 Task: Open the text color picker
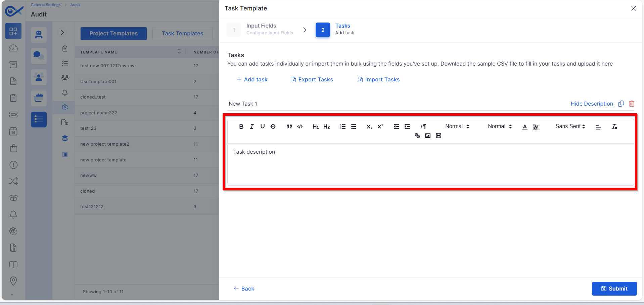525,126
